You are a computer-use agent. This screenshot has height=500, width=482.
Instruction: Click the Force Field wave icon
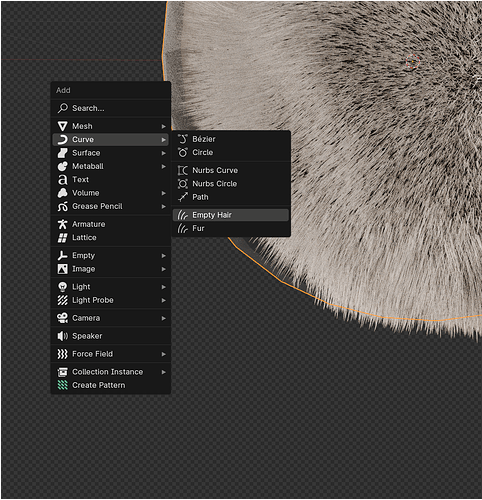[63, 354]
